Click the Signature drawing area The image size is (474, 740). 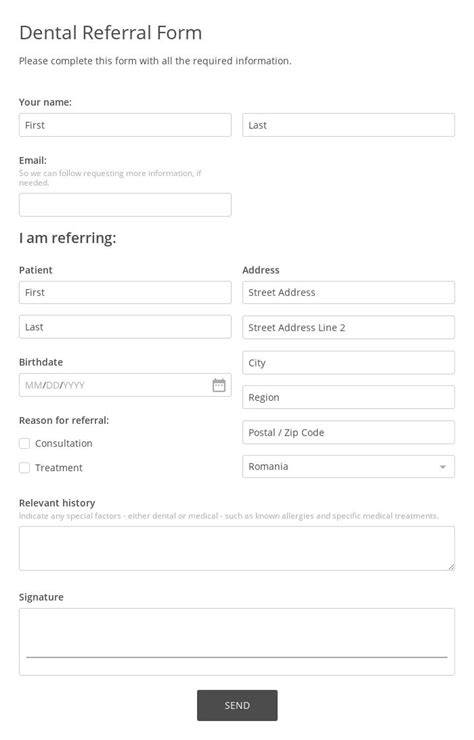pyautogui.click(x=237, y=642)
